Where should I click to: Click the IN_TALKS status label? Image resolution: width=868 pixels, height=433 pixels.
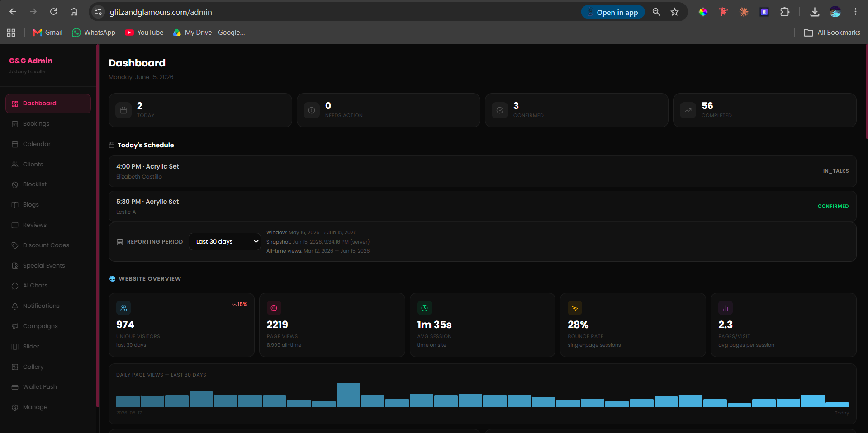click(x=836, y=171)
